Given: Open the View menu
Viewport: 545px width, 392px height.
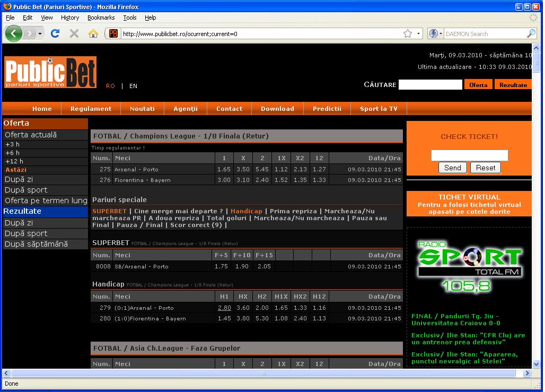Looking at the screenshot, I should [47, 18].
